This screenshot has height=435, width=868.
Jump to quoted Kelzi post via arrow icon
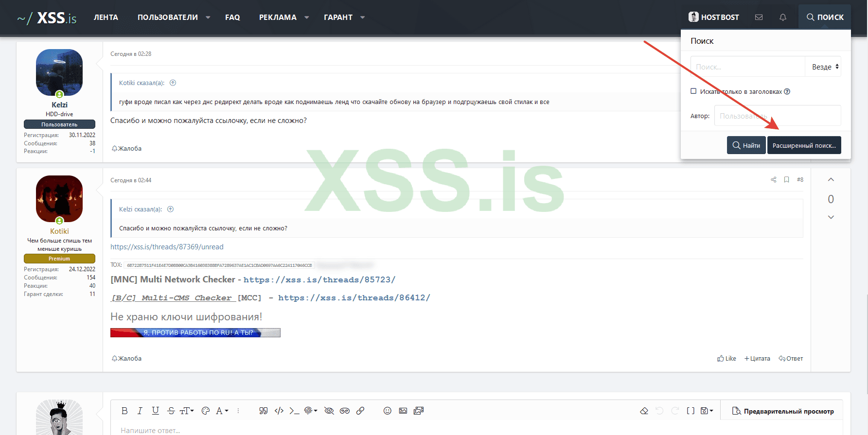(170, 209)
